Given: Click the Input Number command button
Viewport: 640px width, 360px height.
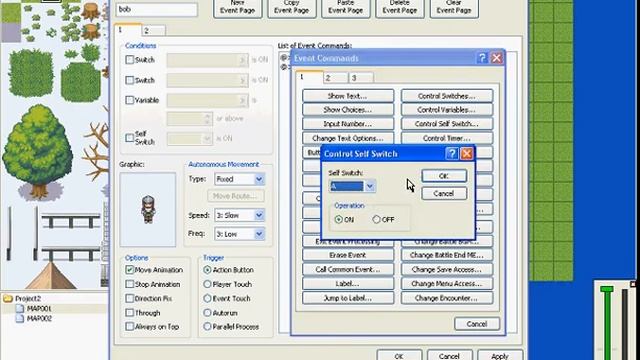Looking at the screenshot, I should coord(348,124).
